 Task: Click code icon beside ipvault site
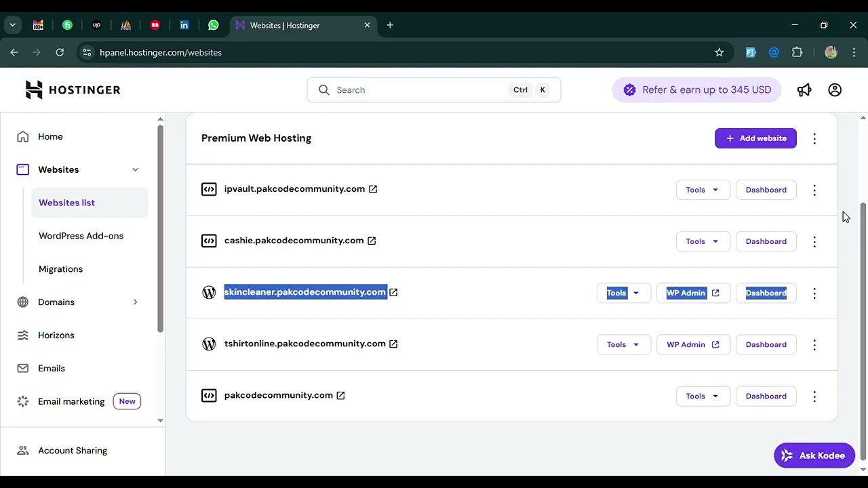[x=209, y=189]
